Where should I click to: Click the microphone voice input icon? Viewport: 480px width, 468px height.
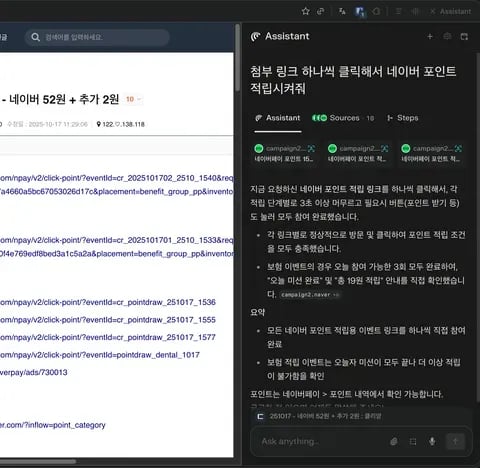click(x=432, y=441)
